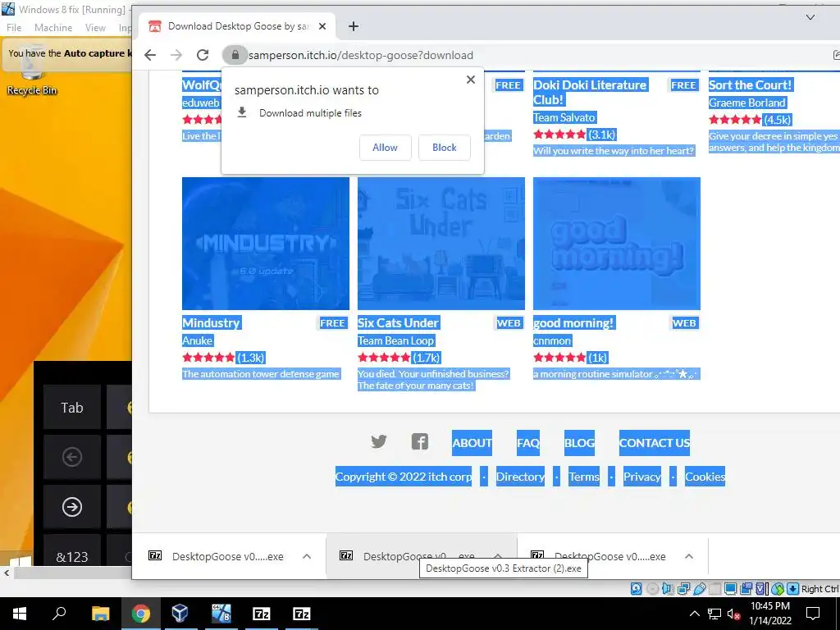Open the VirtualBox File menu
Screen dimensions: 840x630
(x=14, y=28)
